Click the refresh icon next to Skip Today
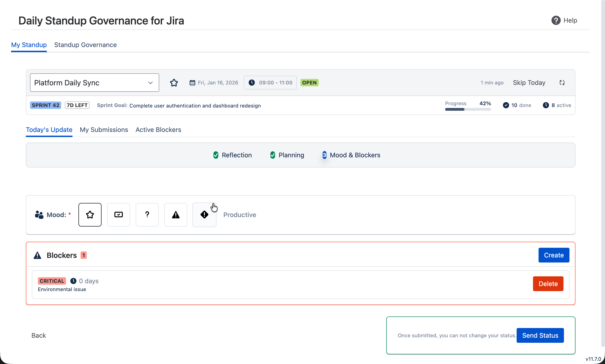605x364 pixels. [562, 83]
